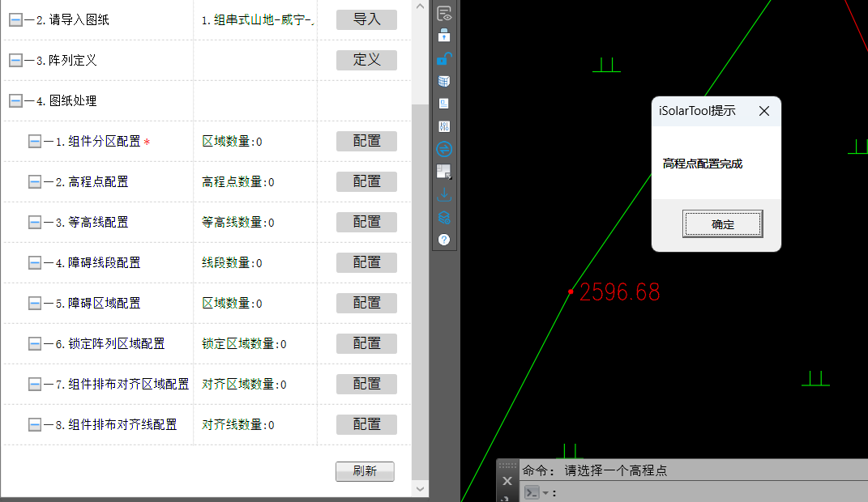
Task: Click the blue circular swap arrows icon
Action: 444,149
